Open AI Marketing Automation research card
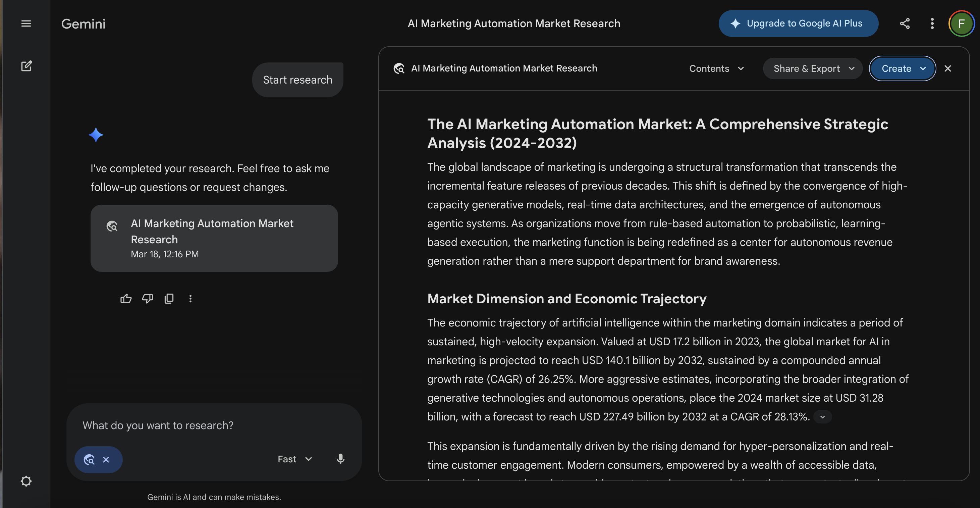The image size is (980, 508). point(214,238)
